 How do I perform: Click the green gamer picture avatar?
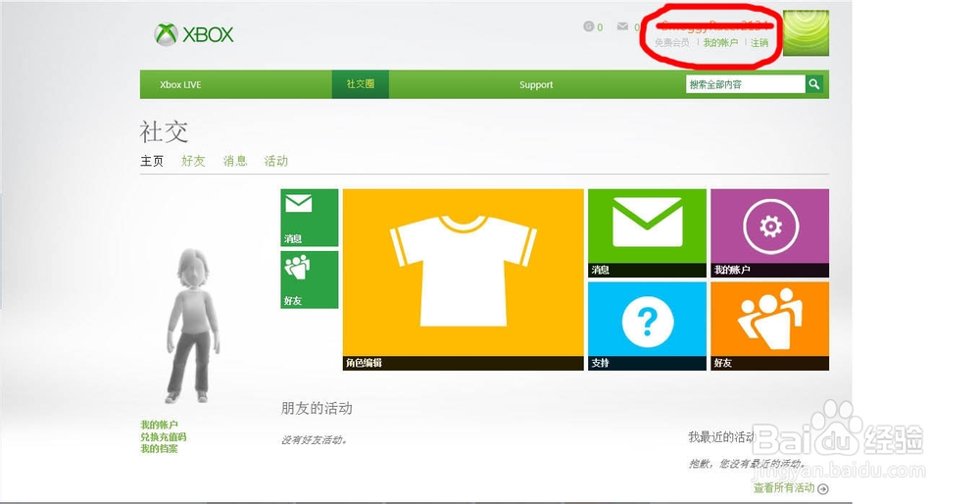click(x=806, y=33)
